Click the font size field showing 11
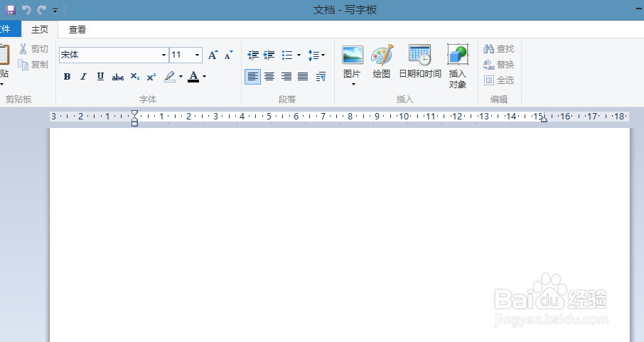The image size is (644, 342). pyautogui.click(x=181, y=55)
